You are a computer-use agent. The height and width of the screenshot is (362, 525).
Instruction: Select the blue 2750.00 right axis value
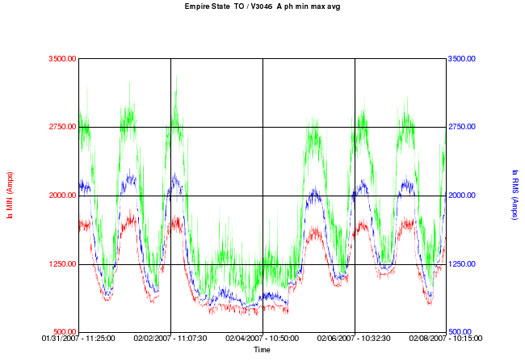462,127
